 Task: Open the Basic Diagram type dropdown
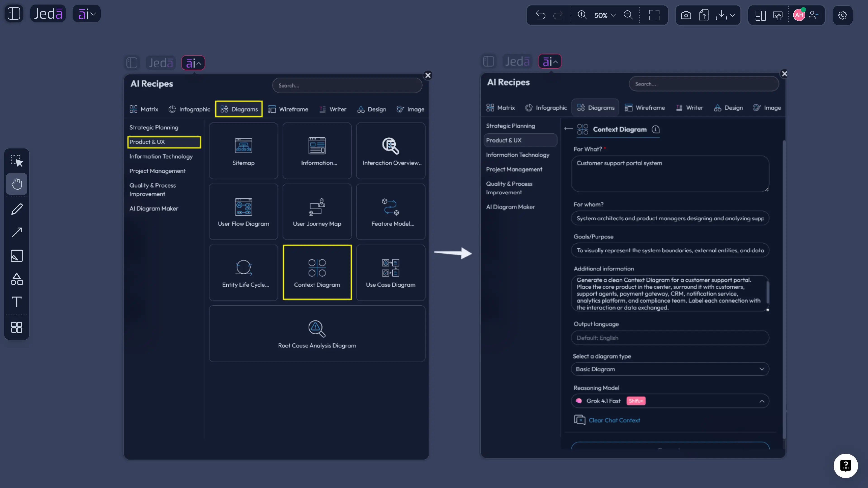tap(670, 369)
